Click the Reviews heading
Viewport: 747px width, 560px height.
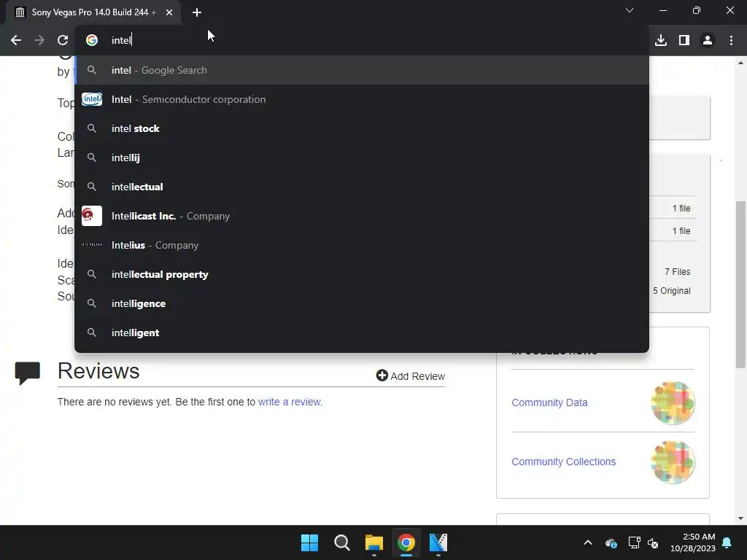click(98, 371)
